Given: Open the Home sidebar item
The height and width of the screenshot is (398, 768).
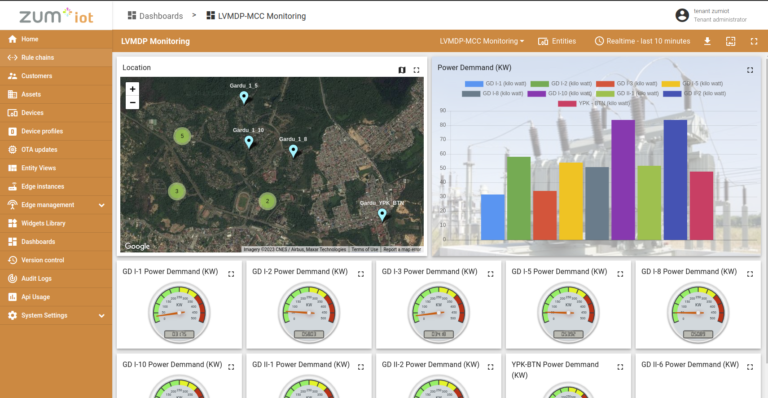Looking at the screenshot, I should coord(56,39).
